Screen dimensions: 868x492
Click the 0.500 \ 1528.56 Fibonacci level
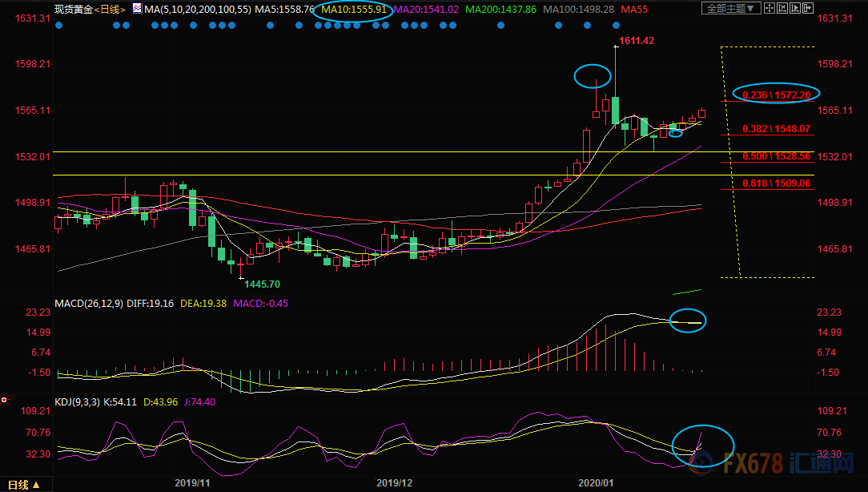(x=776, y=156)
